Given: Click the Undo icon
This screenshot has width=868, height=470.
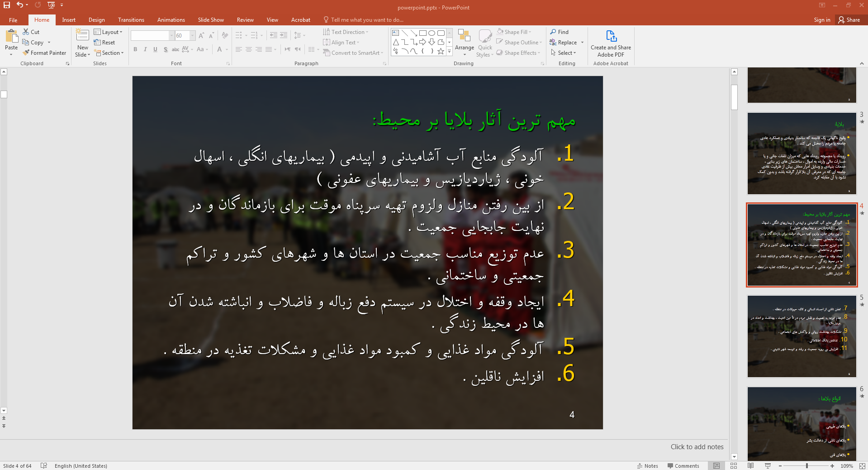Looking at the screenshot, I should [20, 5].
